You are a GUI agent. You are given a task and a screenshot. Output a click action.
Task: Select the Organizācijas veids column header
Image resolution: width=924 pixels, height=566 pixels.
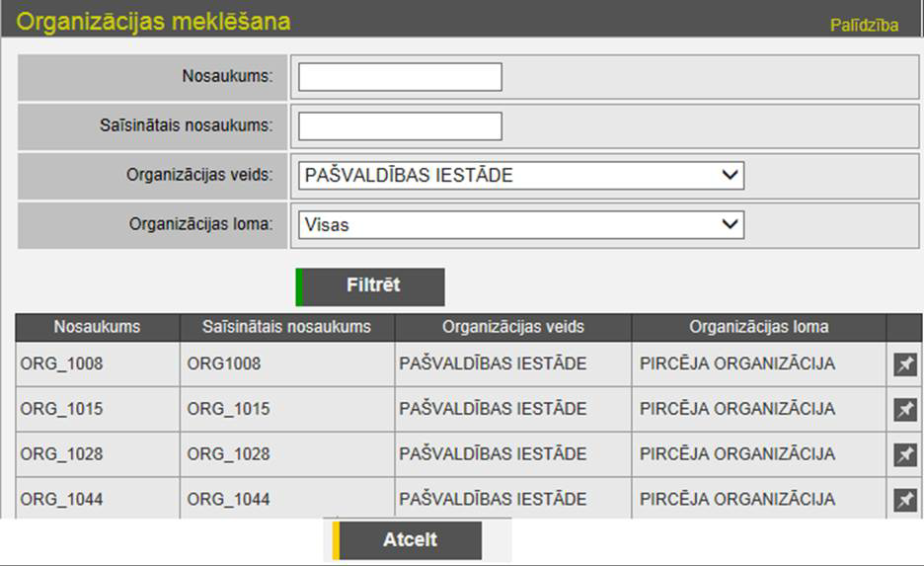(513, 327)
